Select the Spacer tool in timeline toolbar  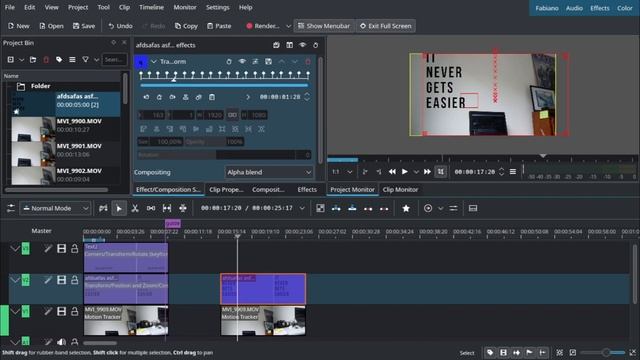[x=151, y=208]
